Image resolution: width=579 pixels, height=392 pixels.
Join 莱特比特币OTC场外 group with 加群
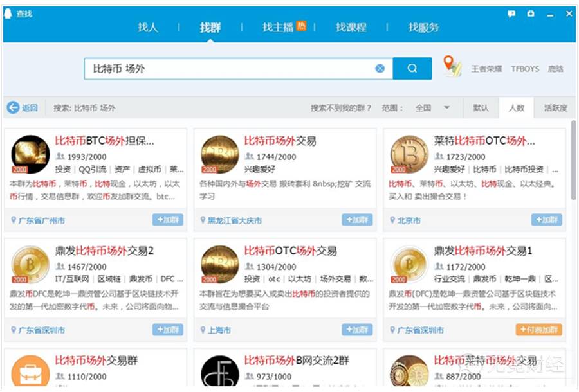tap(546, 220)
